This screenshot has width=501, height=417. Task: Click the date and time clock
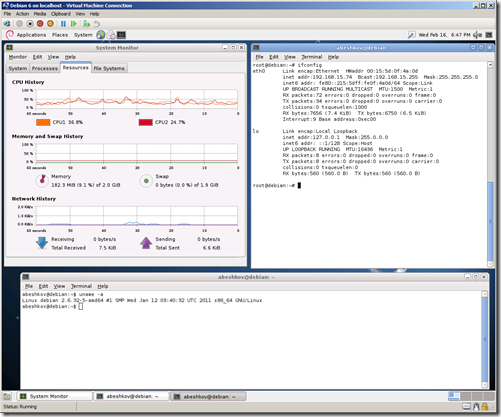tap(444, 35)
